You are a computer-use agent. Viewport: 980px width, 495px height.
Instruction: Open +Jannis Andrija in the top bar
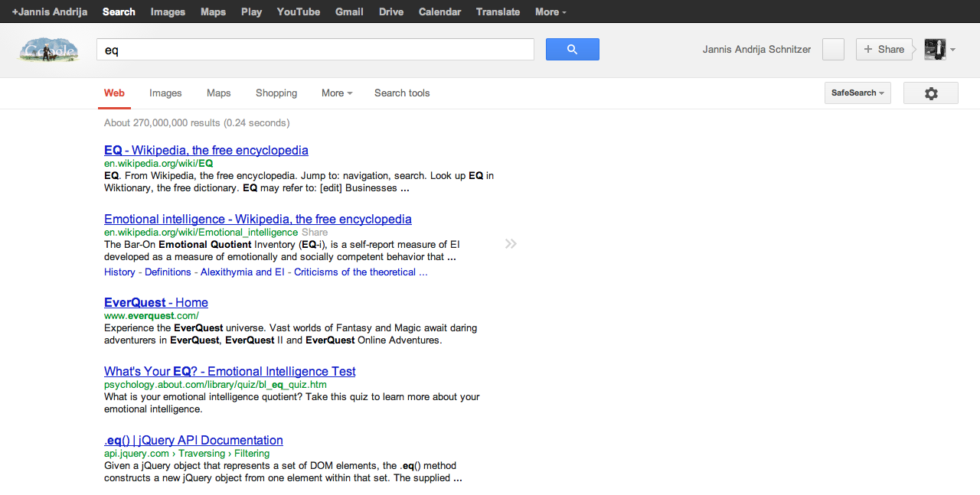(50, 11)
